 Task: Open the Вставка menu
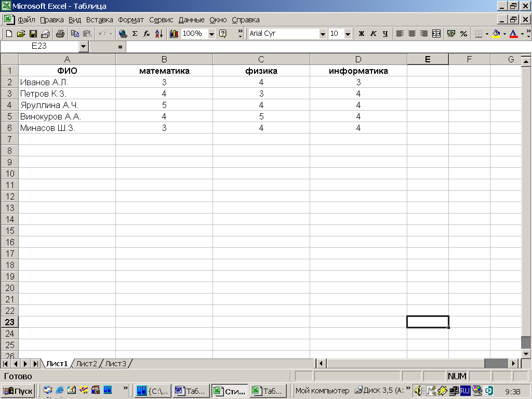[x=99, y=20]
